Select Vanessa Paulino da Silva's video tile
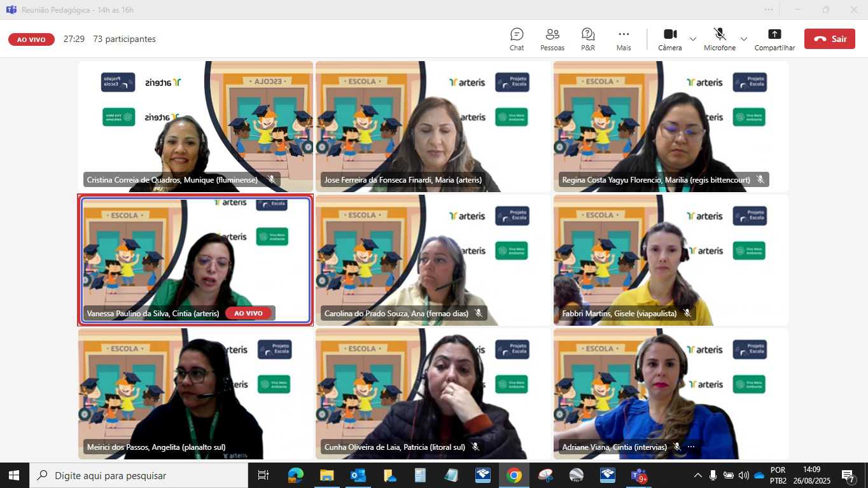Image resolution: width=868 pixels, height=488 pixels. [x=195, y=254]
